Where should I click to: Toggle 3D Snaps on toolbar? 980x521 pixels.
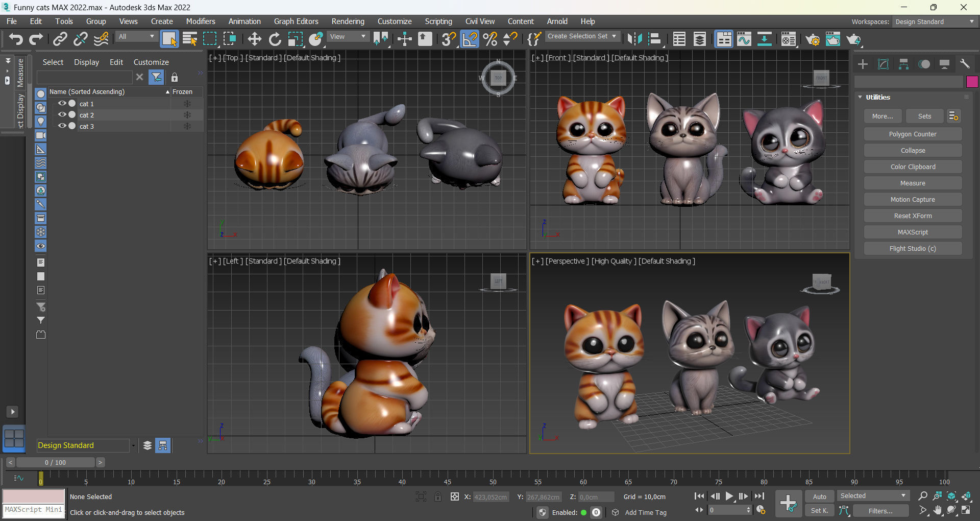click(x=449, y=39)
